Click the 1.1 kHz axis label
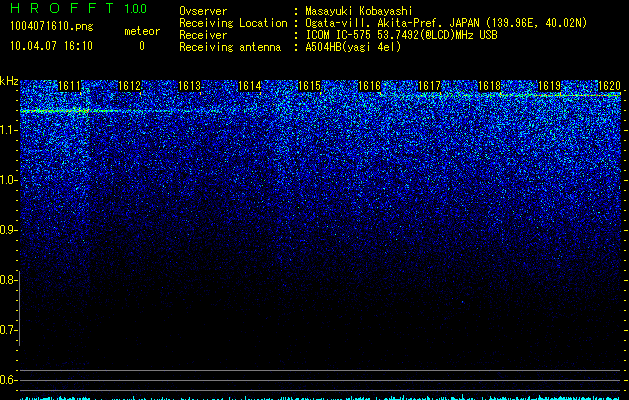629x400 pixels. point(8,130)
